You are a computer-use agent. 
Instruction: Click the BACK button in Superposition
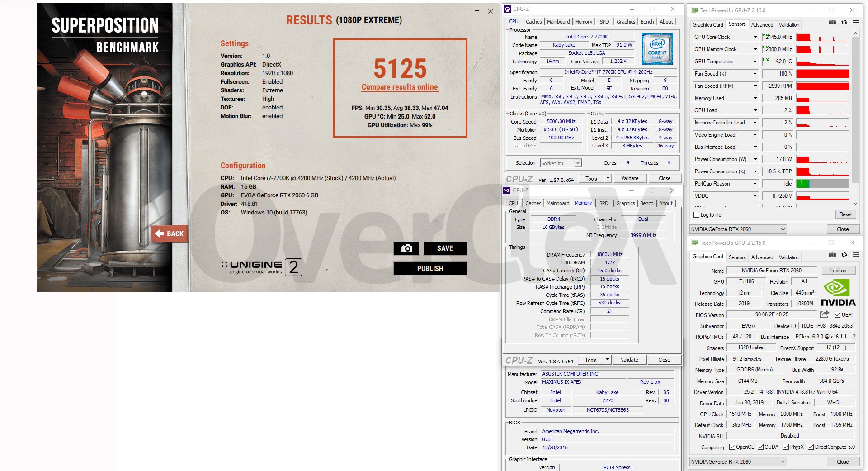[170, 234]
